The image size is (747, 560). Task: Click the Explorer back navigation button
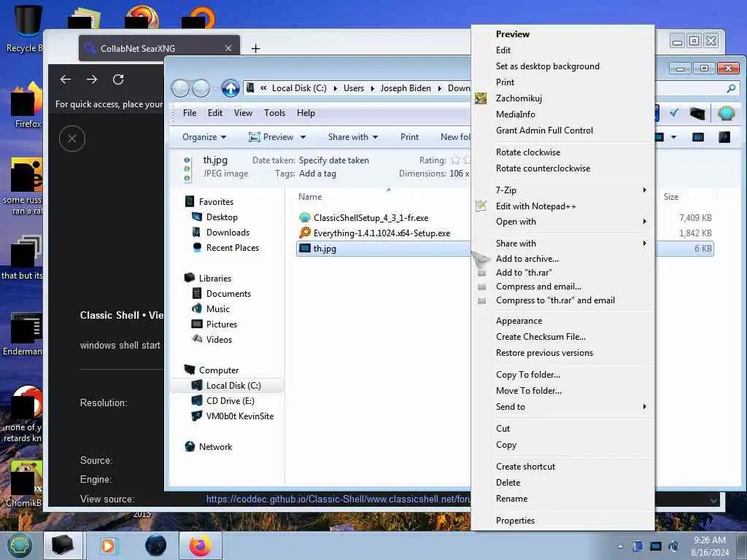click(181, 88)
